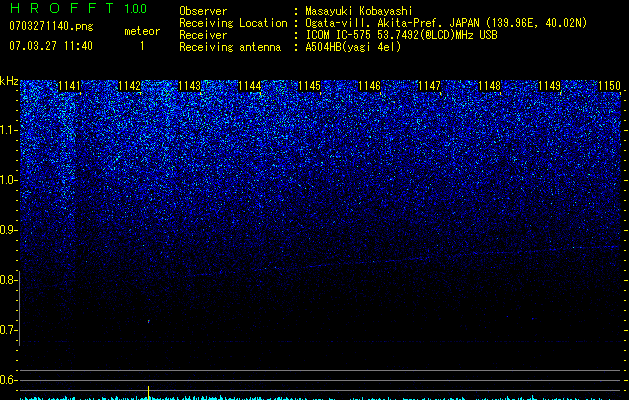The width and height of the screenshot is (629, 400).
Task: Click the Ogata-vill. Akita-Pref. JAPAN location text
Action: tap(446, 23)
